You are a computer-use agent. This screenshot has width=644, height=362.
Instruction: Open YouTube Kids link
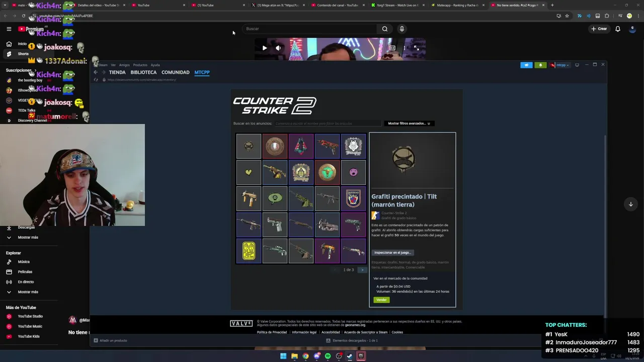coord(28,336)
